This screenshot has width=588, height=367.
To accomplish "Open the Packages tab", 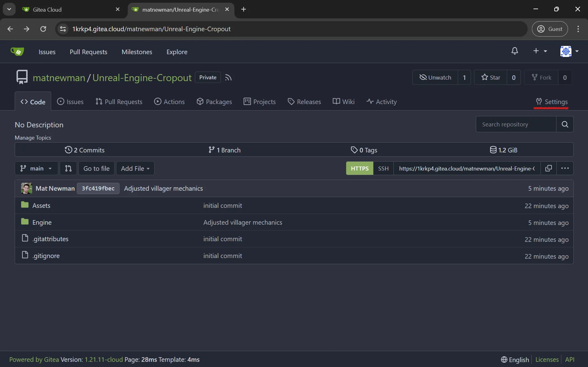I will coord(214,102).
